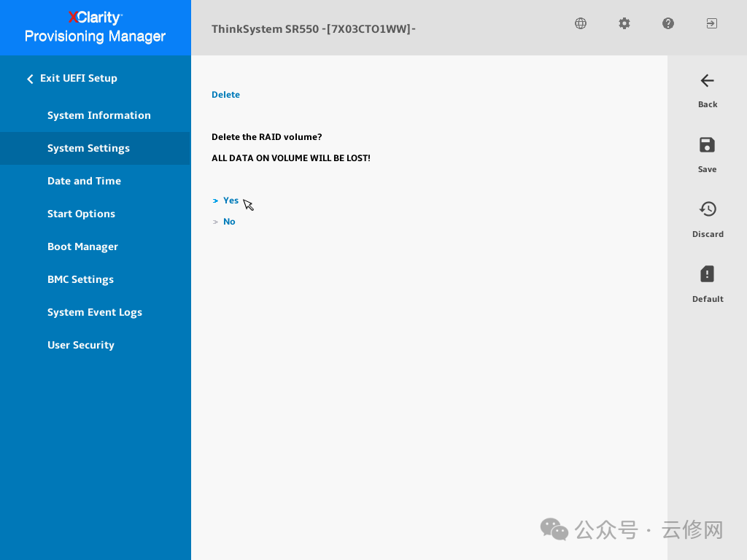
Task: Click 'ALL DATA ON VOLUME WILL BE LOST!' warning
Action: 291,158
